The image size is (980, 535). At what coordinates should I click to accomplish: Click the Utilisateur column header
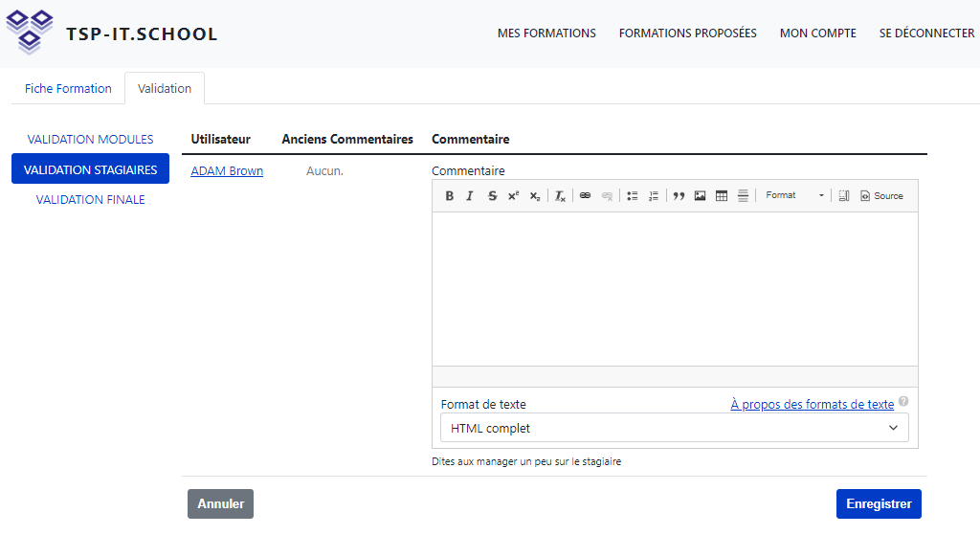[221, 140]
